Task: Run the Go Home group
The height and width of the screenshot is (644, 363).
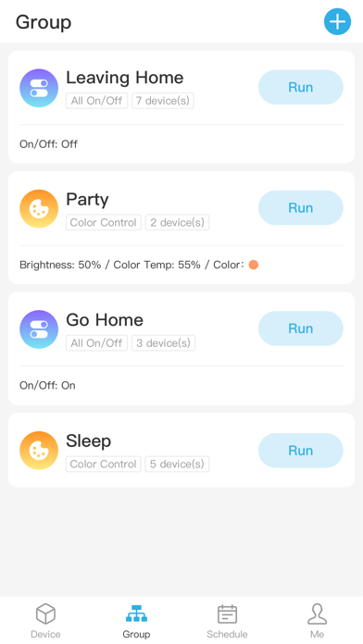Action: (x=301, y=328)
